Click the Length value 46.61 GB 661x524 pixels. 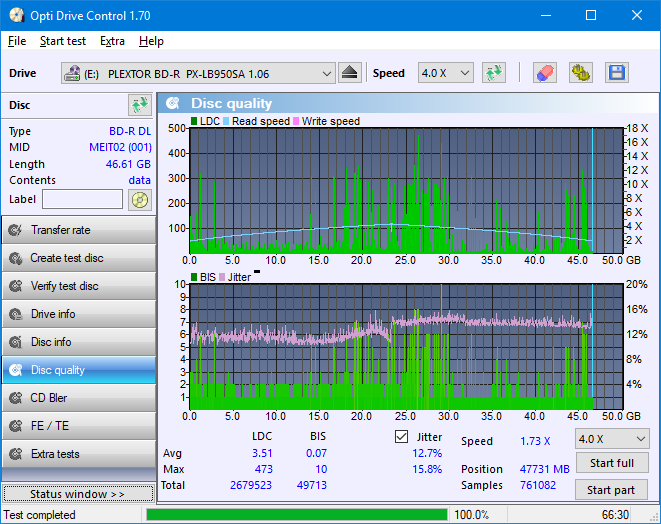(x=128, y=164)
